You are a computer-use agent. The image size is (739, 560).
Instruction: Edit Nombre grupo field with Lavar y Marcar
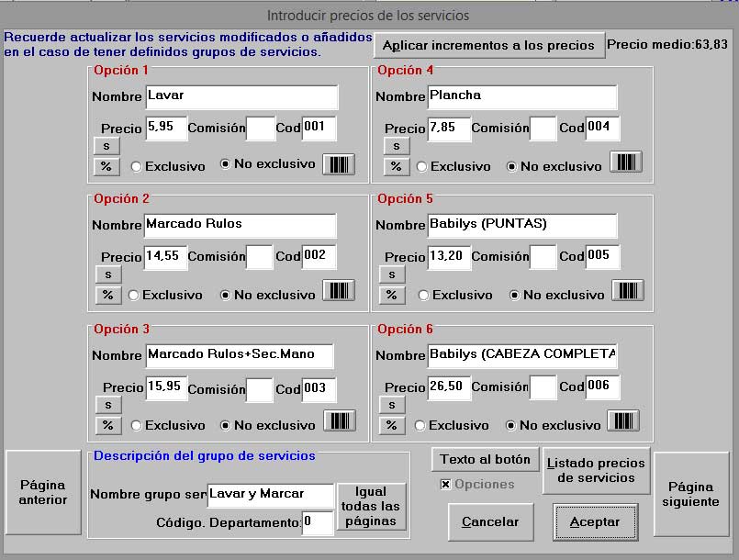271,495
